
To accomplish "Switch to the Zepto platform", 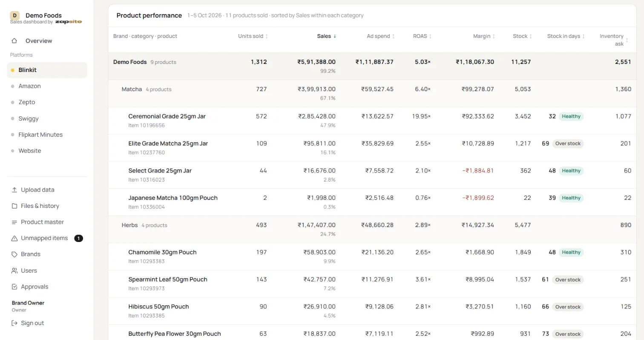I will pos(47,102).
